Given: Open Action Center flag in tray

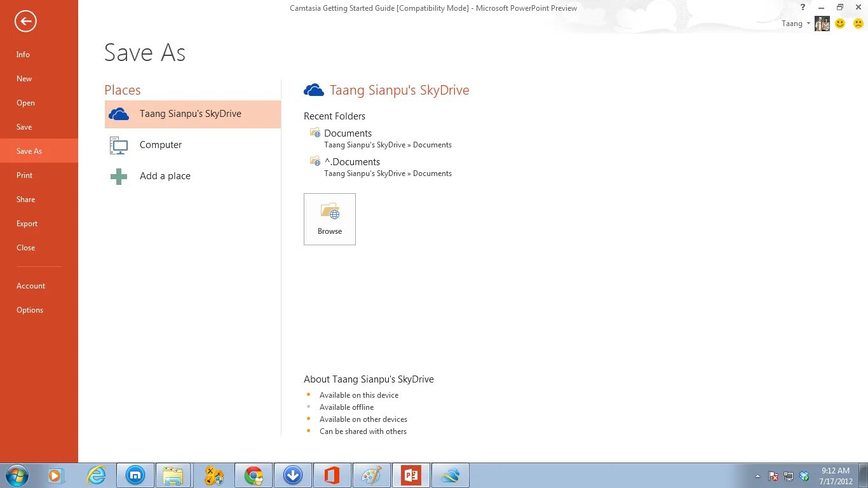Looking at the screenshot, I should click(x=773, y=476).
